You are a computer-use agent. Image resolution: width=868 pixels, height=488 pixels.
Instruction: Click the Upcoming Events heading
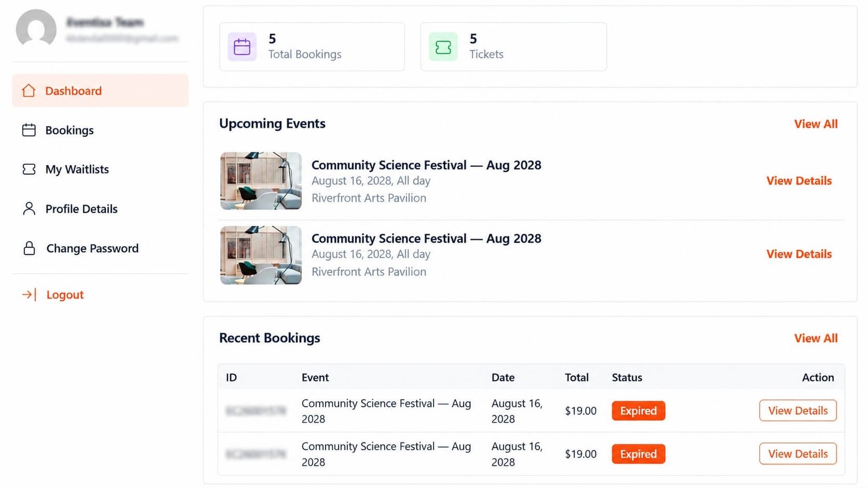click(x=272, y=124)
